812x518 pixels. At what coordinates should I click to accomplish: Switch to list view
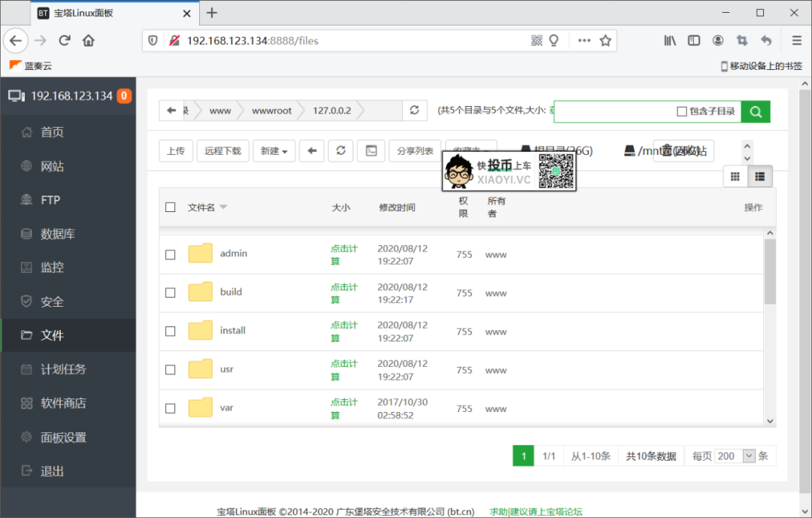(x=759, y=177)
